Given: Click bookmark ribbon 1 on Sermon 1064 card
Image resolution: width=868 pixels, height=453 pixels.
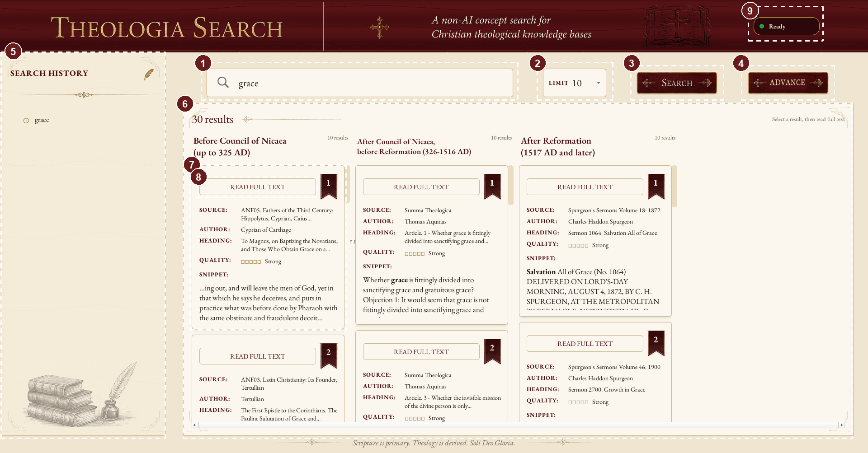Looking at the screenshot, I should pyautogui.click(x=656, y=186).
